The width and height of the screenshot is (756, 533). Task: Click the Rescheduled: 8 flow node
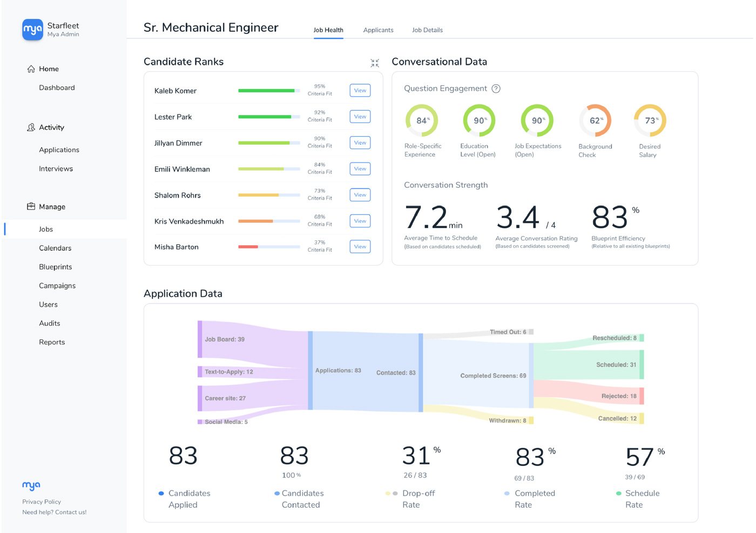click(x=642, y=338)
